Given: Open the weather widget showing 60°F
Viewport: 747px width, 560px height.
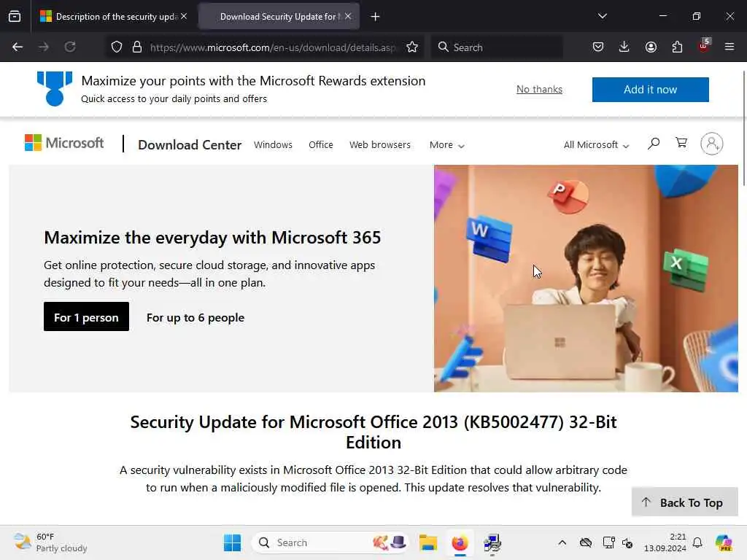Looking at the screenshot, I should click(x=50, y=542).
